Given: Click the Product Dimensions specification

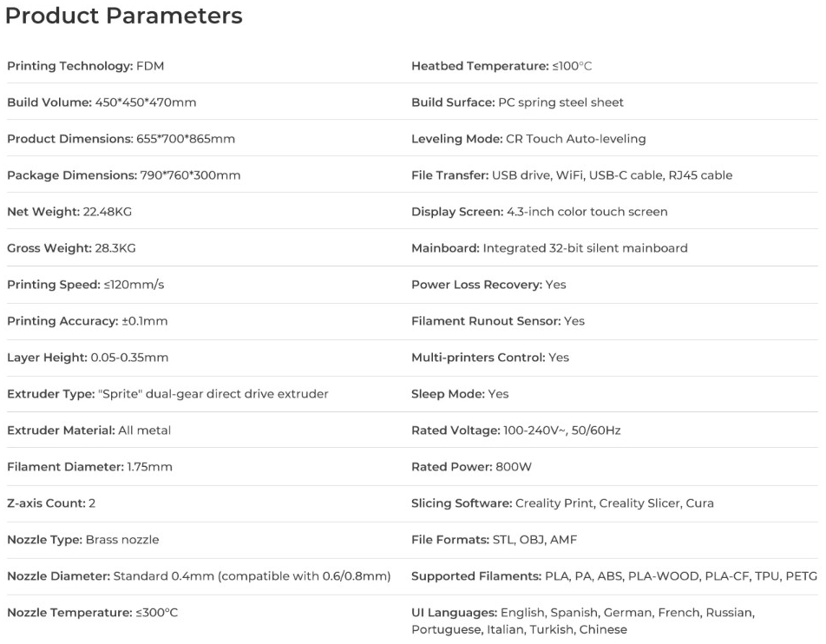Looking at the screenshot, I should (121, 139).
